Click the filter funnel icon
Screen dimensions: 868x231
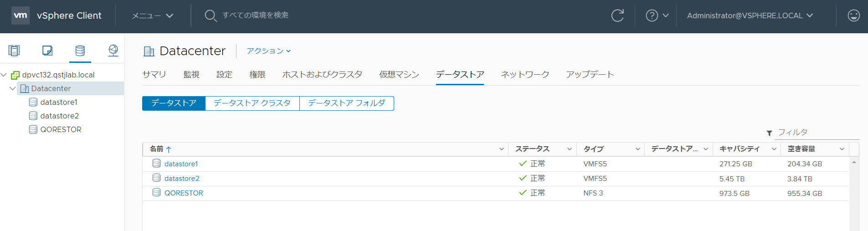tap(770, 133)
